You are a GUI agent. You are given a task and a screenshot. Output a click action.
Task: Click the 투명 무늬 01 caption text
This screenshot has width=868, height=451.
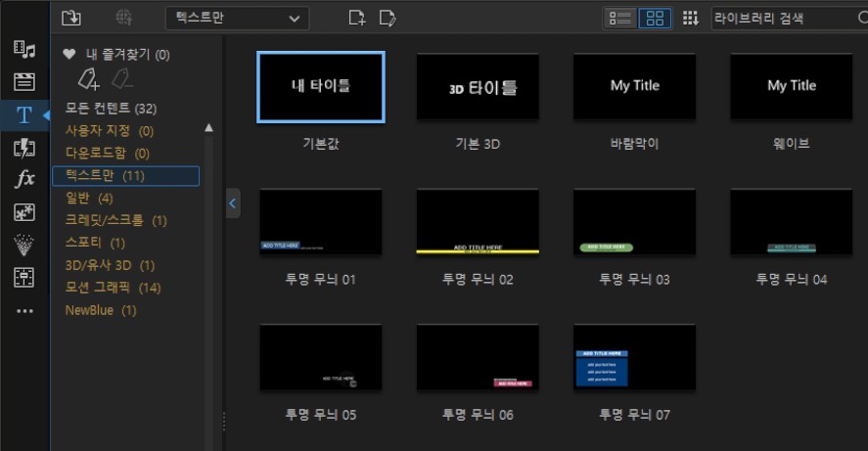[321, 280]
